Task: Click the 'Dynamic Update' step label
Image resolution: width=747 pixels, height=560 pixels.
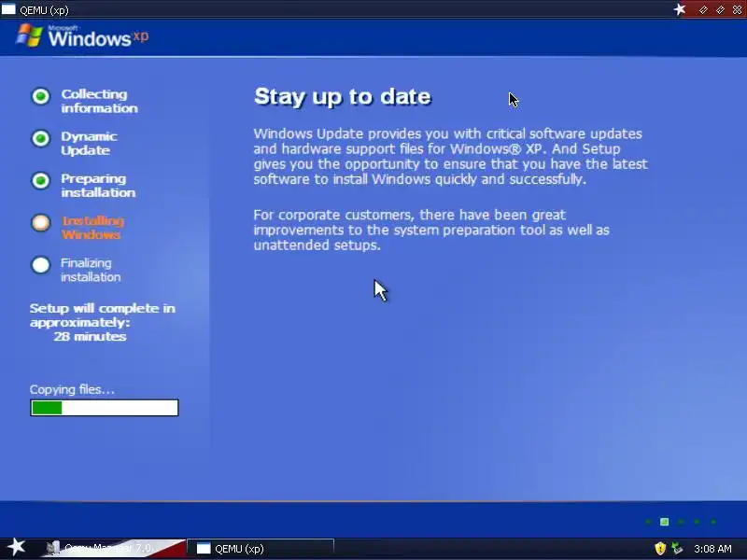Action: coord(89,144)
